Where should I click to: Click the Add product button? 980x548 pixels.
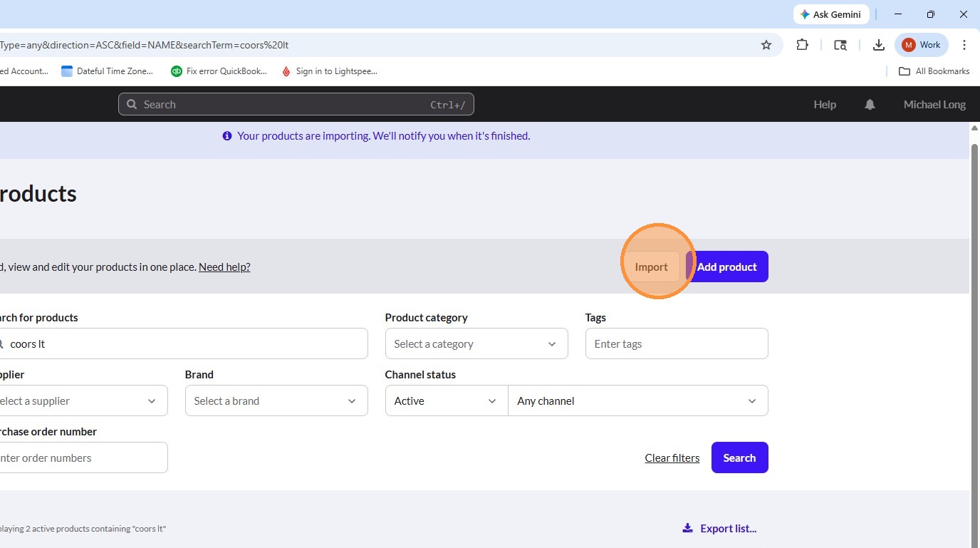click(x=727, y=267)
